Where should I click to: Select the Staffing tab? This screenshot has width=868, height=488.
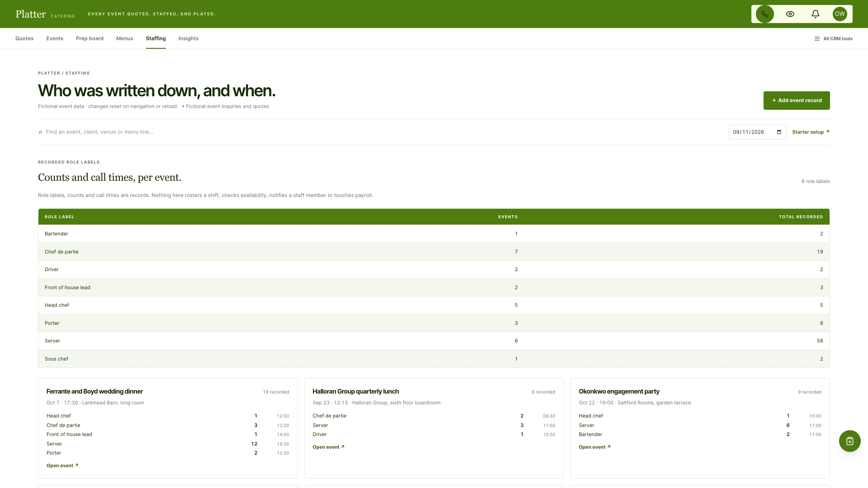click(156, 38)
